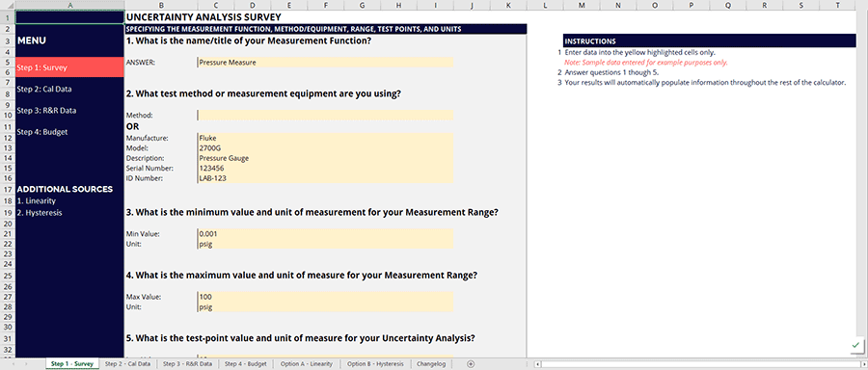Select the psig unit under Max Value
The height and width of the screenshot is (370, 868).
pyautogui.click(x=325, y=307)
